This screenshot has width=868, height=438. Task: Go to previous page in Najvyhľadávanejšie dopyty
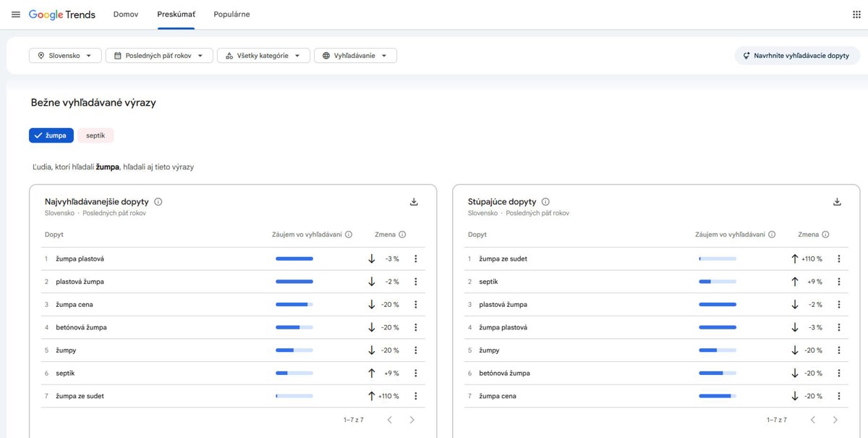(389, 420)
